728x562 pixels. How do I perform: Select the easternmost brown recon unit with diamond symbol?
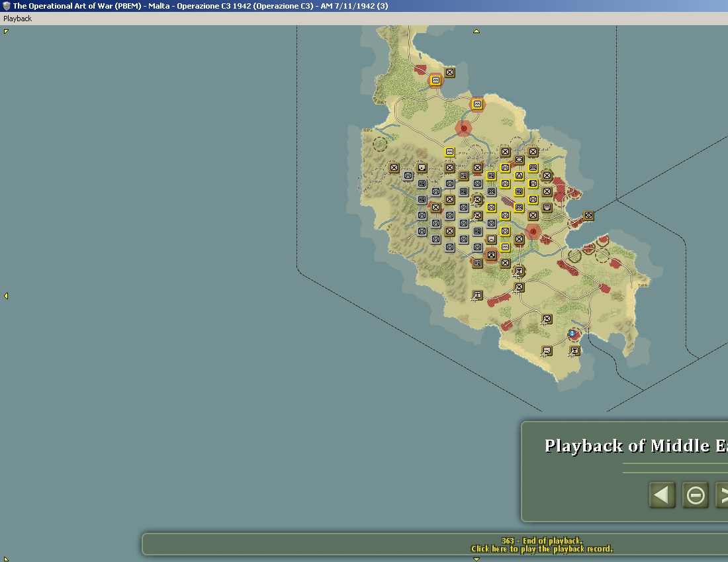tap(589, 216)
